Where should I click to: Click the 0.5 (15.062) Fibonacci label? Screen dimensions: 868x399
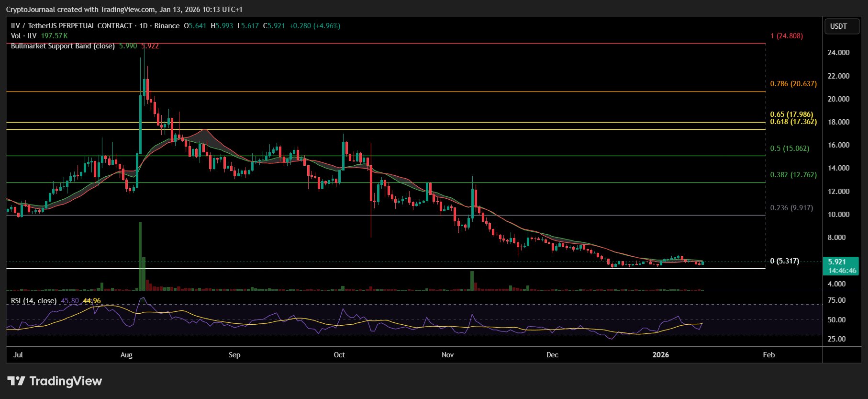coord(790,148)
